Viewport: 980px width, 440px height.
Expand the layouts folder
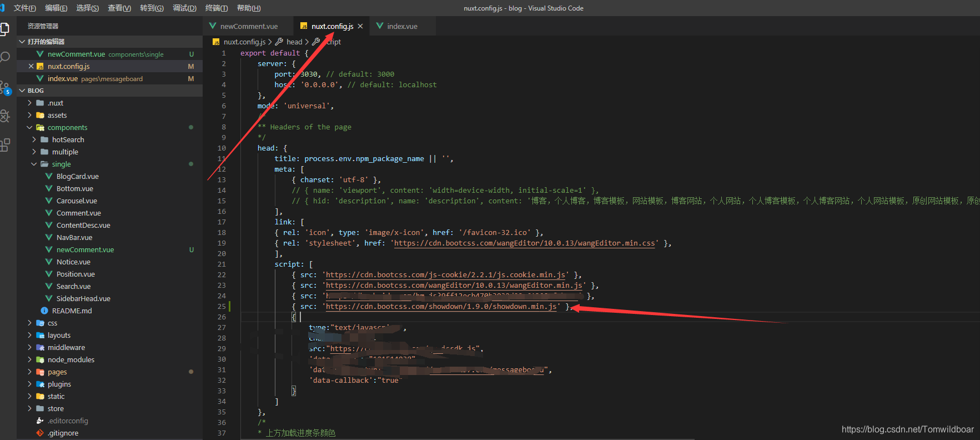click(29, 335)
